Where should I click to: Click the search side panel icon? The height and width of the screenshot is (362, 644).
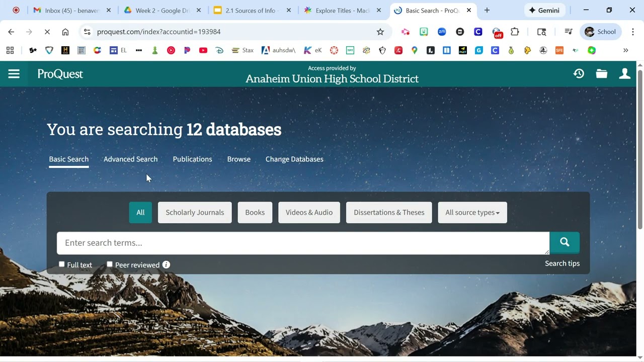point(541,32)
